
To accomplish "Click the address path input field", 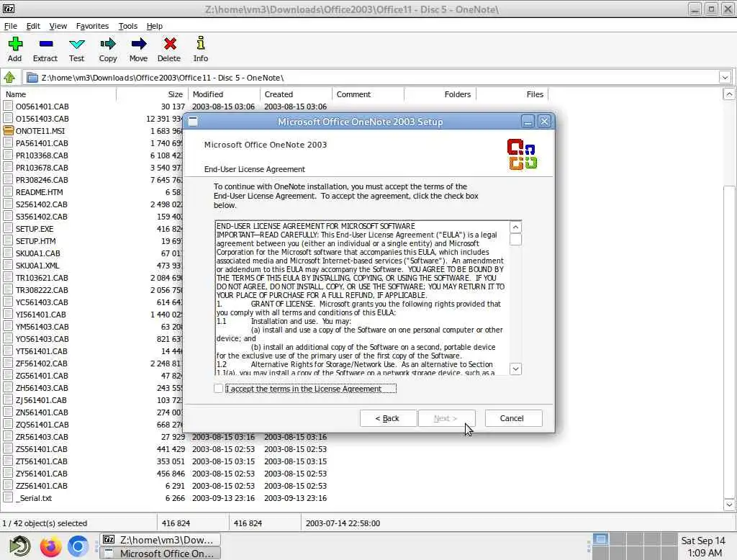I will coord(371,78).
